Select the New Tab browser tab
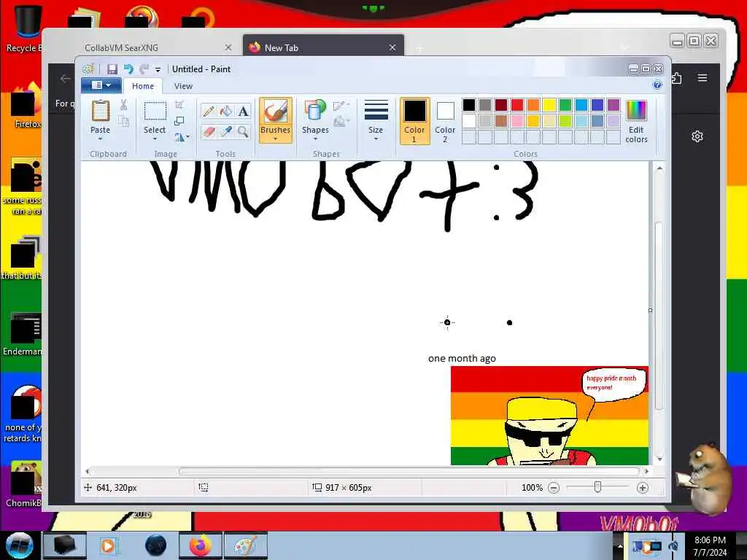The width and height of the screenshot is (747, 560). [x=323, y=47]
